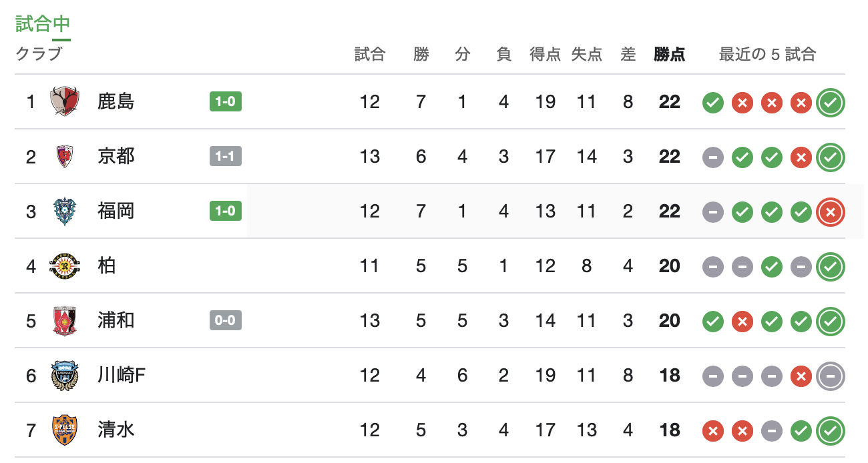Click the 清水 club crest icon
868x463 pixels.
[65, 430]
